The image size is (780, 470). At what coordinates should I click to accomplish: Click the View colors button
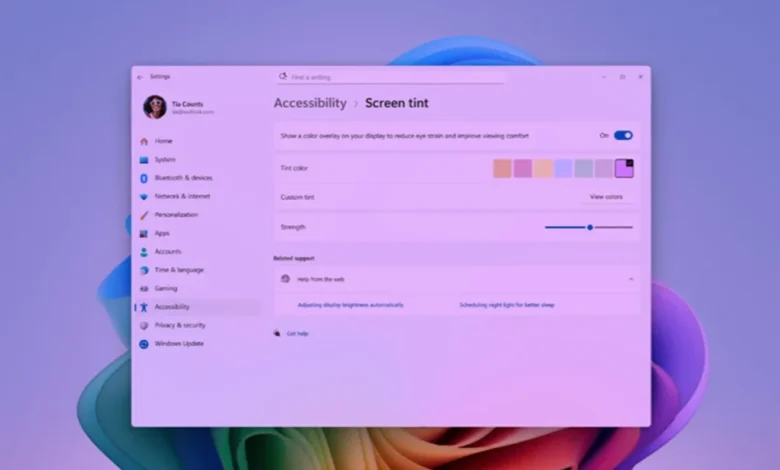(606, 197)
